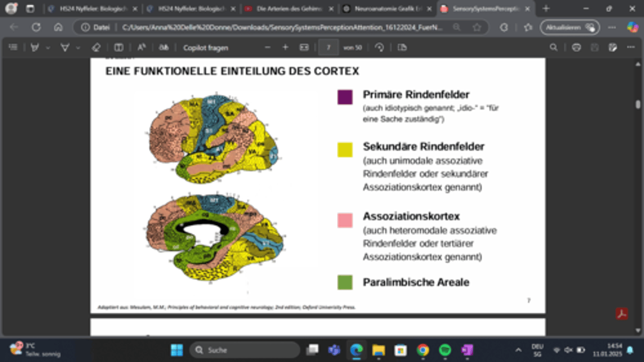Click the lateral brain view diagram

tap(214, 139)
